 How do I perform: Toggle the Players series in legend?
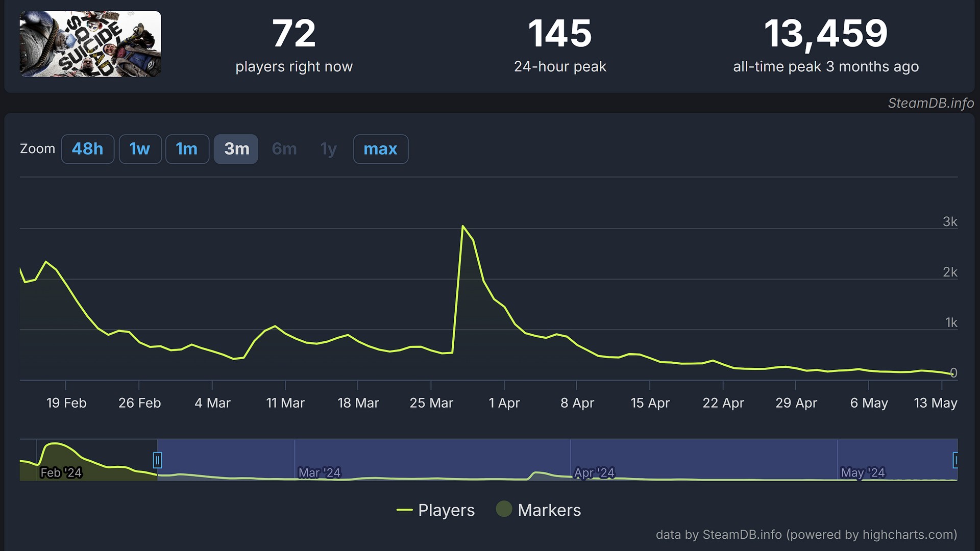click(446, 510)
